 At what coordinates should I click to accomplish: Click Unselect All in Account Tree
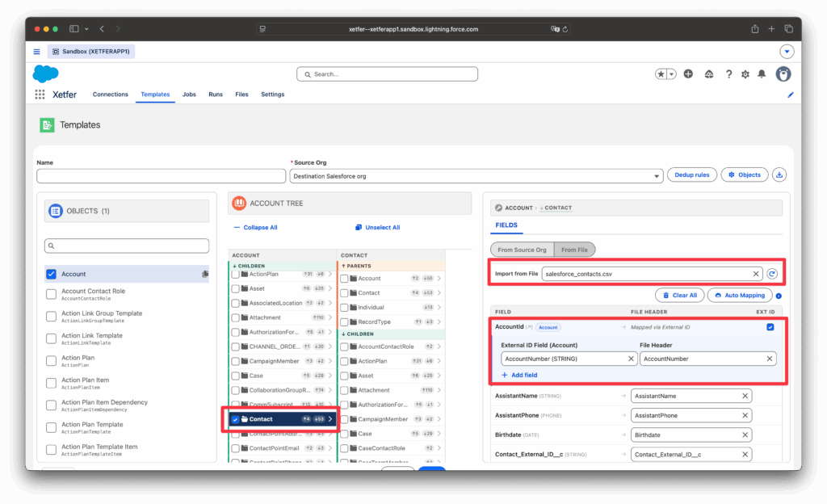click(378, 228)
